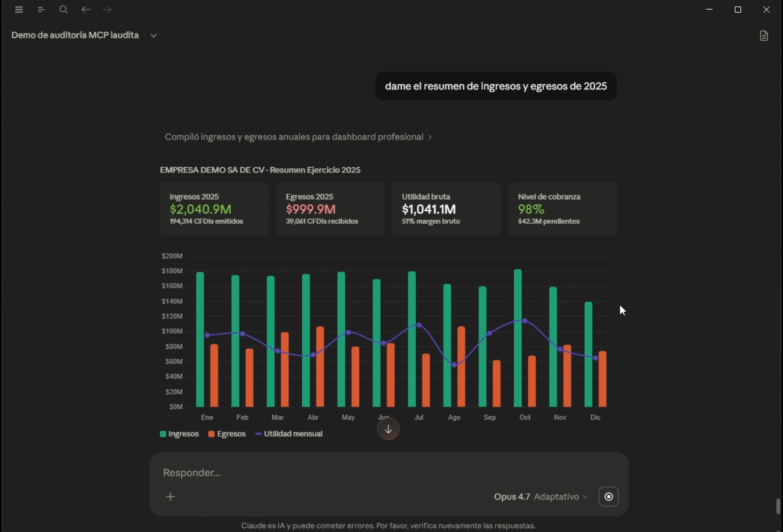Add an attachment with the plus icon
The width and height of the screenshot is (783, 532).
tap(171, 496)
